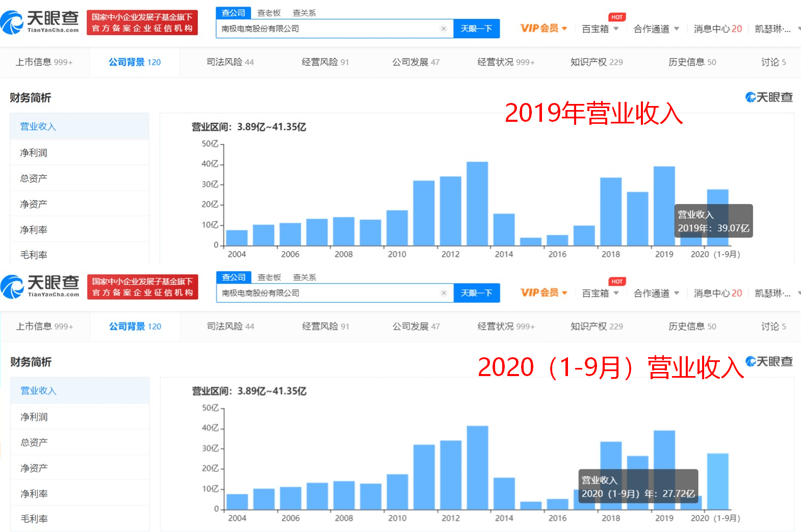The width and height of the screenshot is (801, 532).
Task: Open 知识产权 tab in the lower navigation bar
Action: 597,327
